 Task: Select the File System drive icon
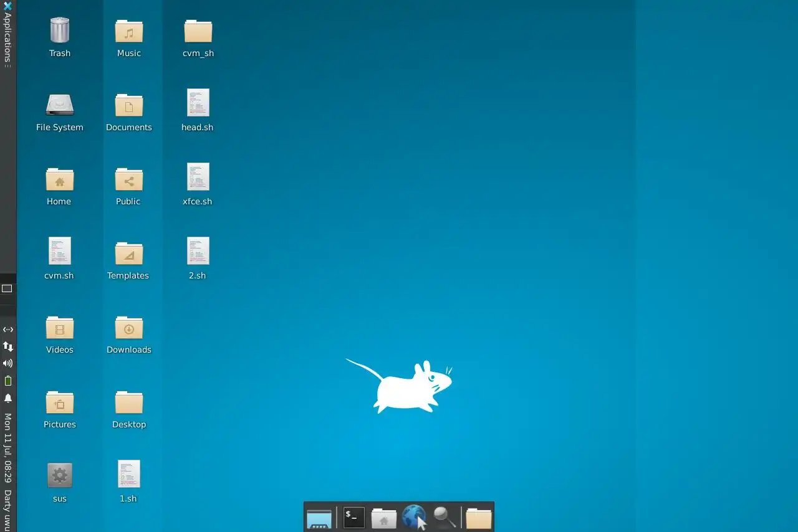[x=60, y=105]
